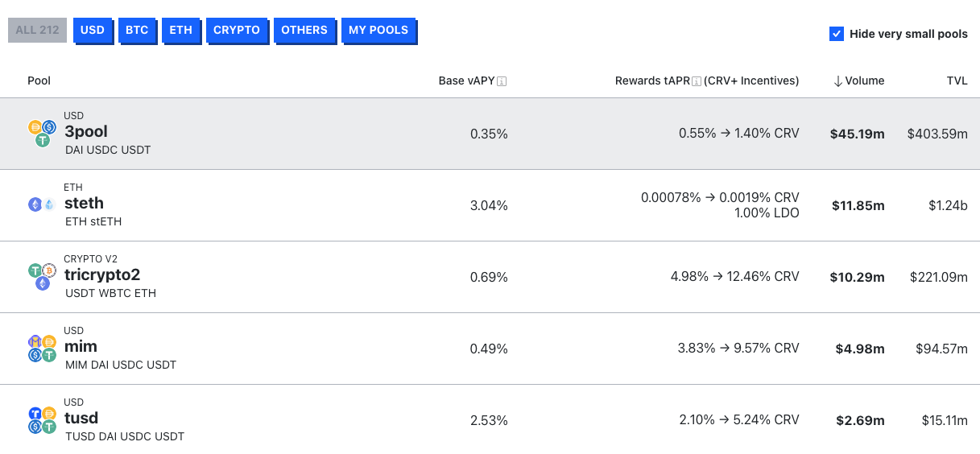This screenshot has height=454, width=980.
Task: Click the 3pool token icons cluster
Action: point(42,134)
